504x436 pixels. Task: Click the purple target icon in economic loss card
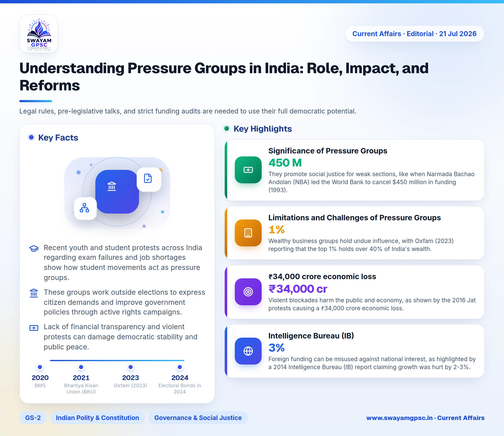pyautogui.click(x=248, y=292)
